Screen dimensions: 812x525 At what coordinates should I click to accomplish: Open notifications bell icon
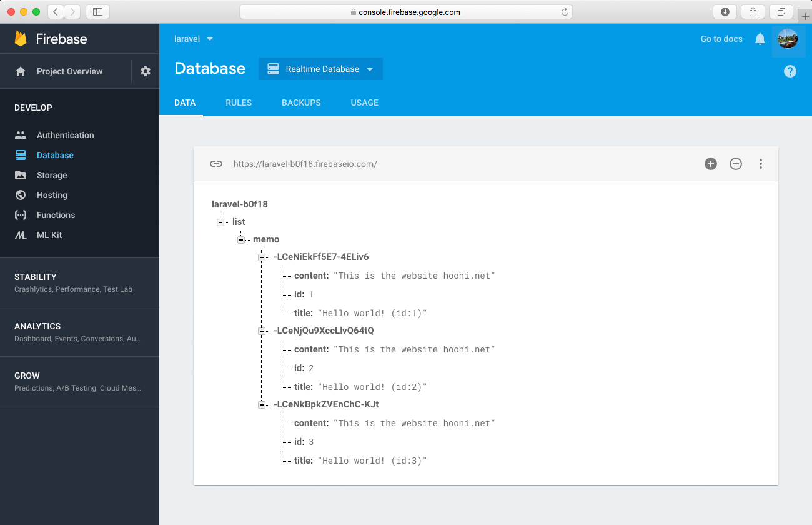click(x=760, y=39)
